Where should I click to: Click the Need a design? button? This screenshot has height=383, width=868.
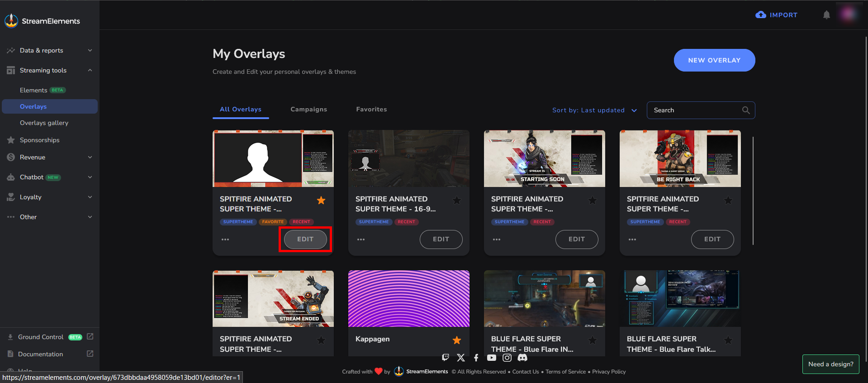(x=831, y=364)
